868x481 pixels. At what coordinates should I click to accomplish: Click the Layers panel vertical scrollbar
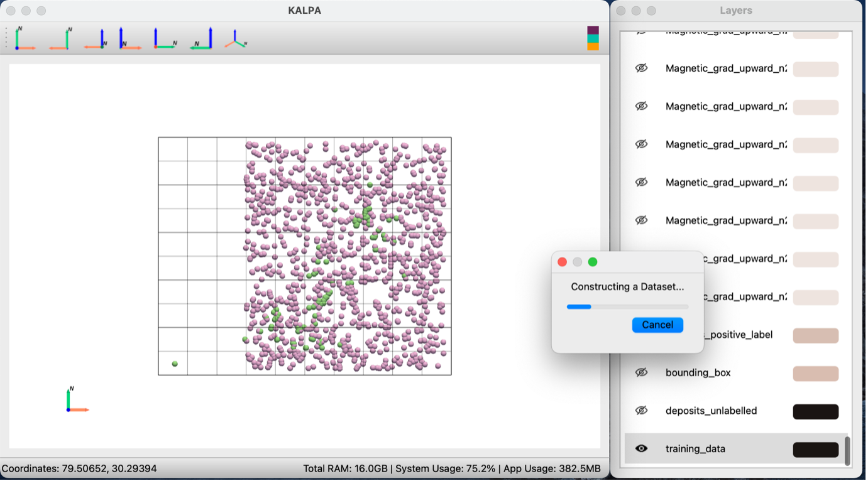(848, 451)
